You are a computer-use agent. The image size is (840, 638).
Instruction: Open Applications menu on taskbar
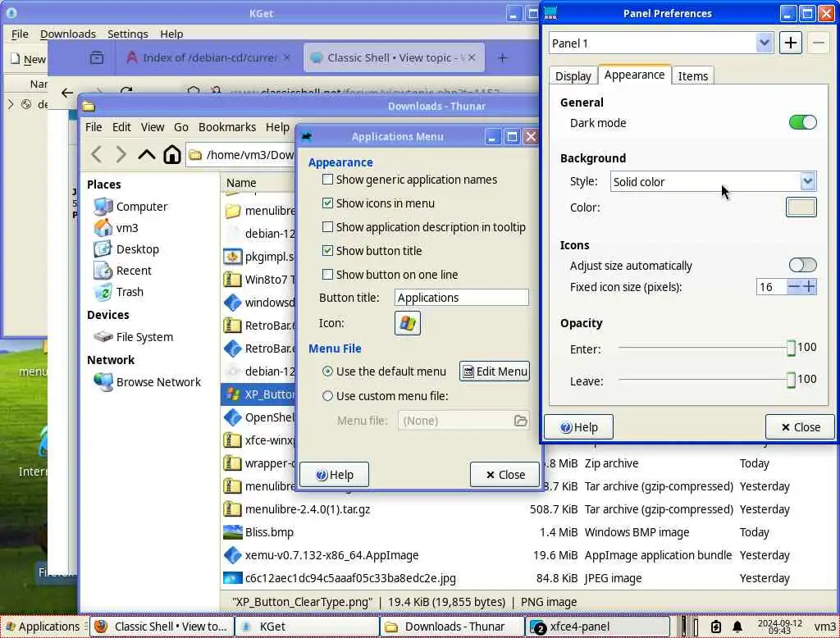pyautogui.click(x=43, y=627)
